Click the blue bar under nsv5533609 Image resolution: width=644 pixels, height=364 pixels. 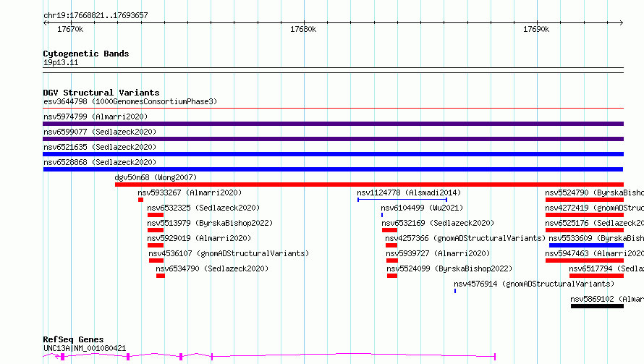587,245
